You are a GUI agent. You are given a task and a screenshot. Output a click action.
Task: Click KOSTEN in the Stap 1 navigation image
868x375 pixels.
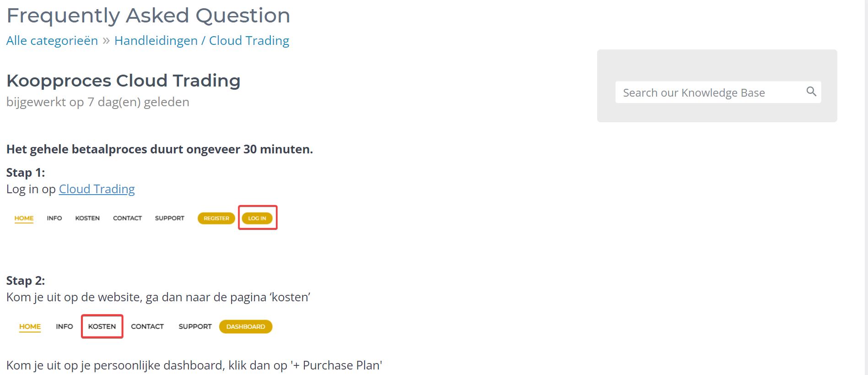(87, 218)
